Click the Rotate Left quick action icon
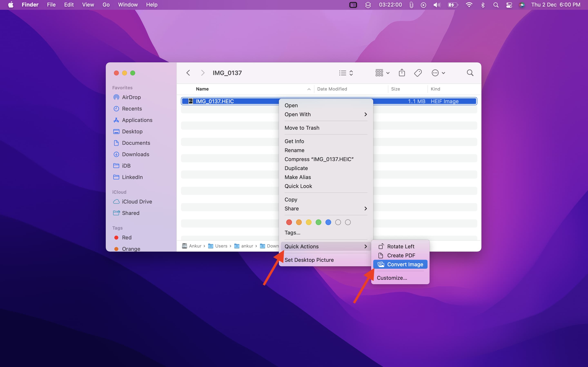Viewport: 588px width, 367px height. 381,246
